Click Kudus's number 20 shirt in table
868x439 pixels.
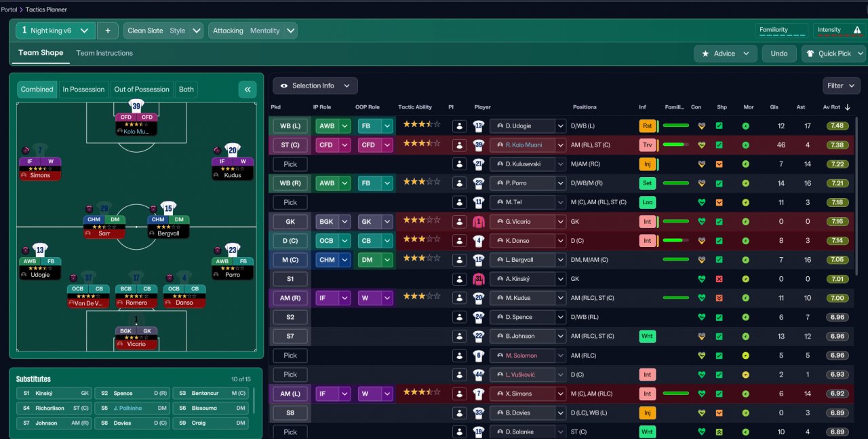point(479,298)
